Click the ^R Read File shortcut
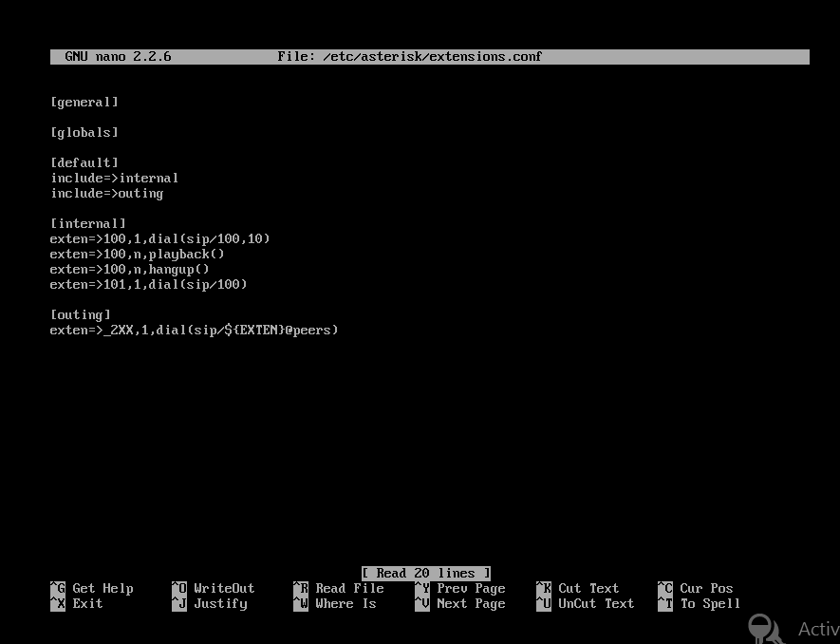The height and width of the screenshot is (644, 840). (x=338, y=588)
